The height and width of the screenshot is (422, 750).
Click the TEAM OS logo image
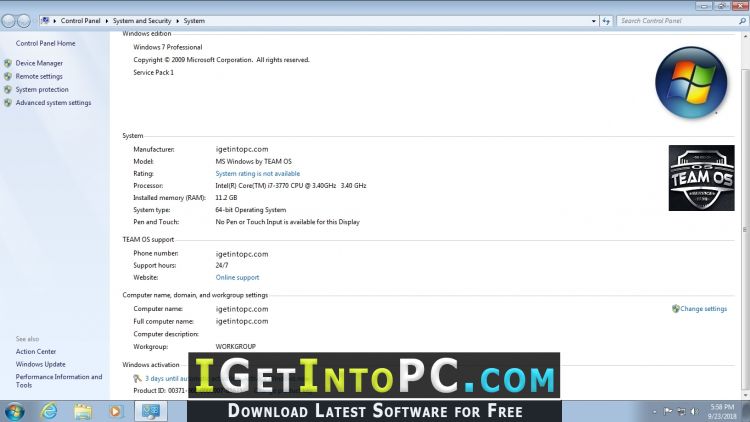(x=701, y=178)
